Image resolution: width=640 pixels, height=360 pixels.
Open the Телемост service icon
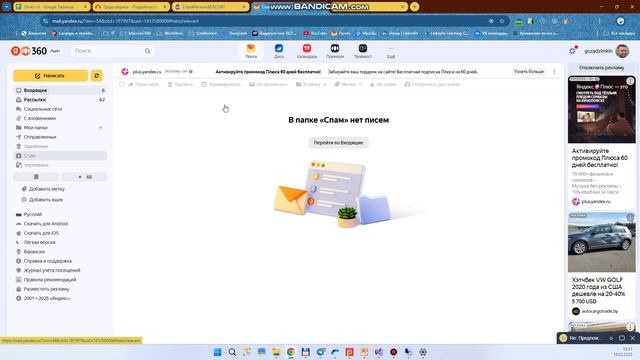click(x=363, y=51)
